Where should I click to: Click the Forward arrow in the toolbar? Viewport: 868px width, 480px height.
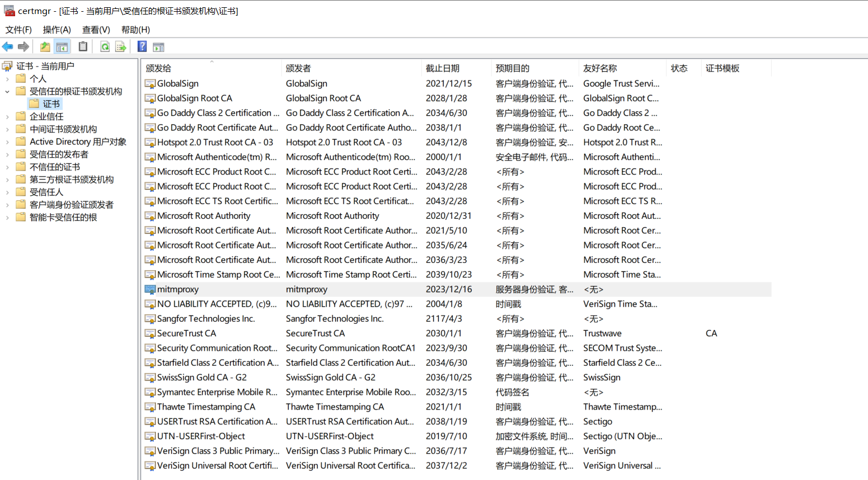tap(24, 47)
